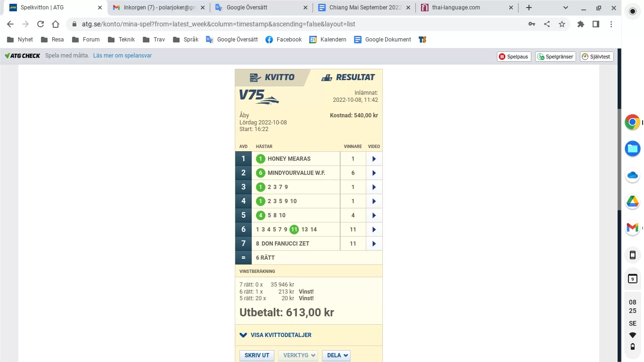The width and height of the screenshot is (644, 362).
Task: Open the Chrome extensions puzzle icon
Action: coord(581,25)
